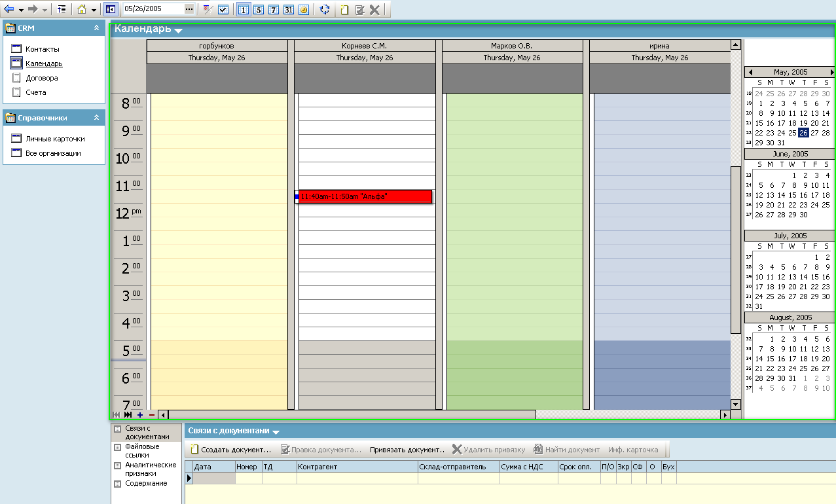836x504 pixels.
Task: Collapse the Справочники panel chevron
Action: tap(96, 118)
